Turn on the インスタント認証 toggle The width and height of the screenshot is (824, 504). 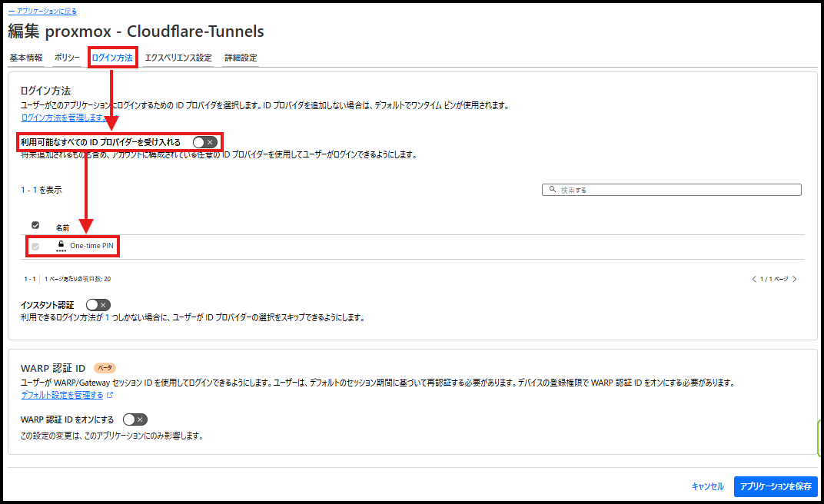pos(97,304)
